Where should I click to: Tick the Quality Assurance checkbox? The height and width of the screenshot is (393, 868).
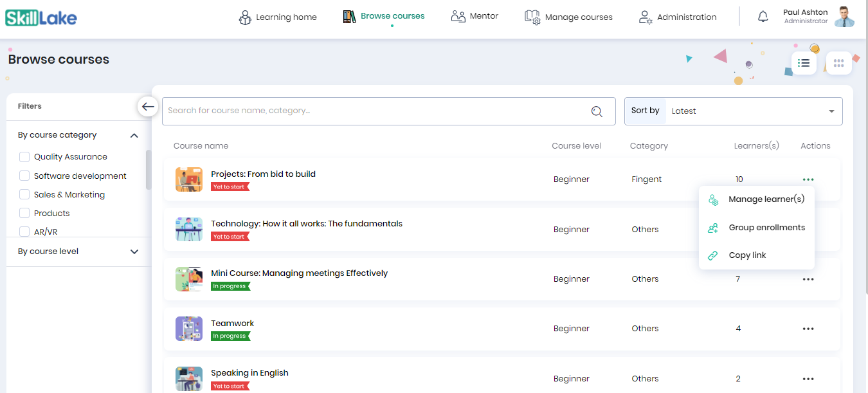coord(24,157)
